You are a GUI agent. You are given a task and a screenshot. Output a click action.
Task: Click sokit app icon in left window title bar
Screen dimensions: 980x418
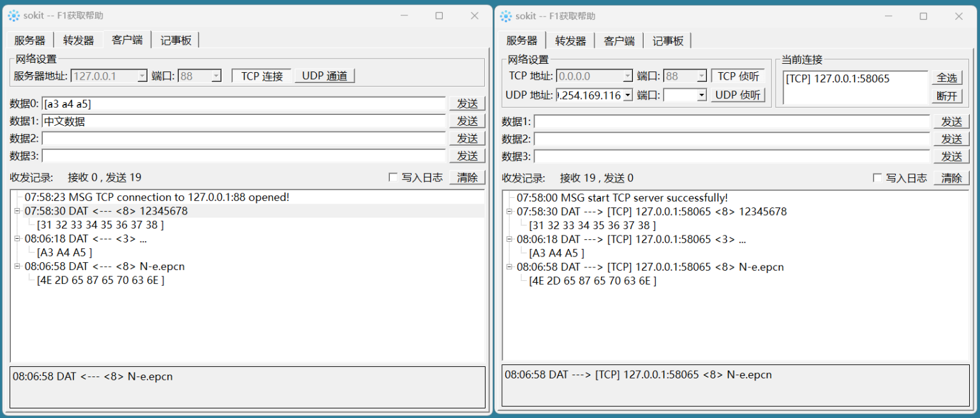point(14,16)
